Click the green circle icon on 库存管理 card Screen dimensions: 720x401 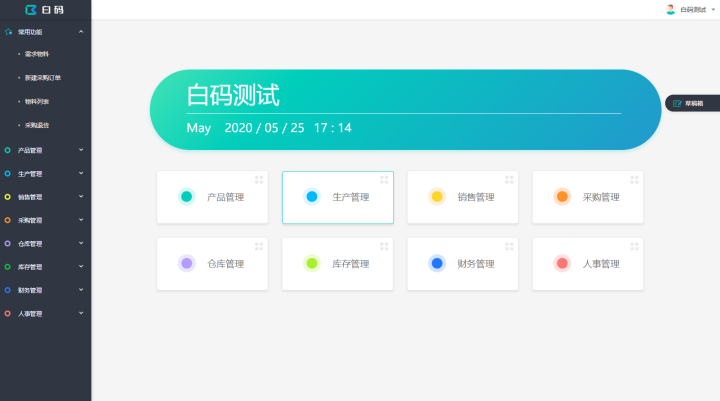pyautogui.click(x=311, y=264)
